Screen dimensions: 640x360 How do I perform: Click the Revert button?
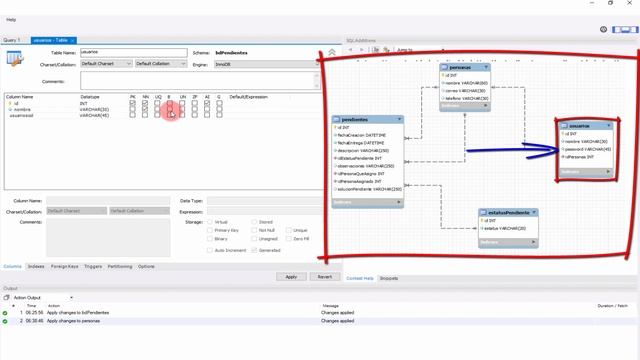[324, 277]
